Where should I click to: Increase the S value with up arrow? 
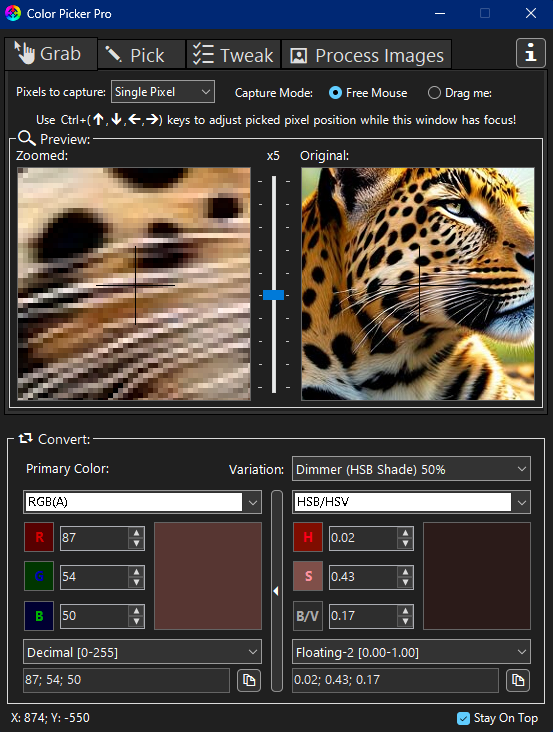tap(405, 571)
